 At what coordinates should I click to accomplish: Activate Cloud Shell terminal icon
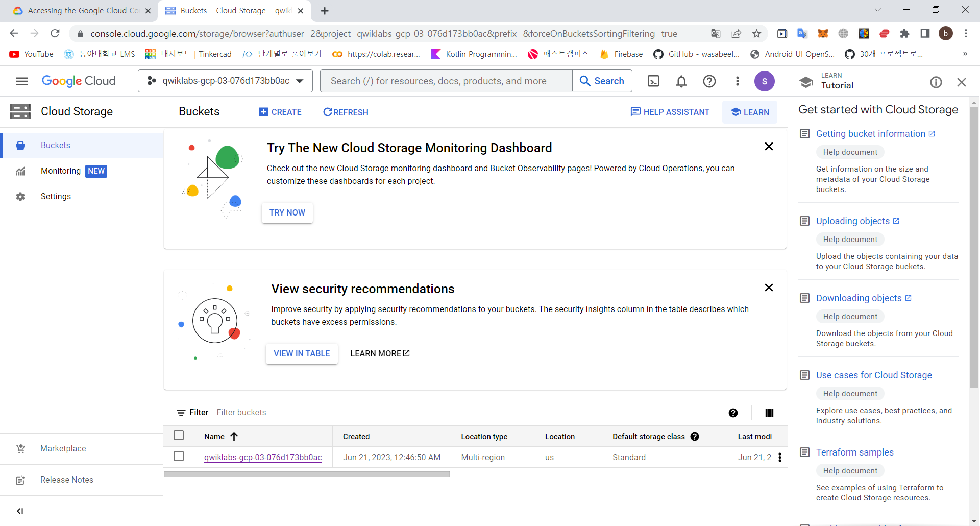[653, 81]
